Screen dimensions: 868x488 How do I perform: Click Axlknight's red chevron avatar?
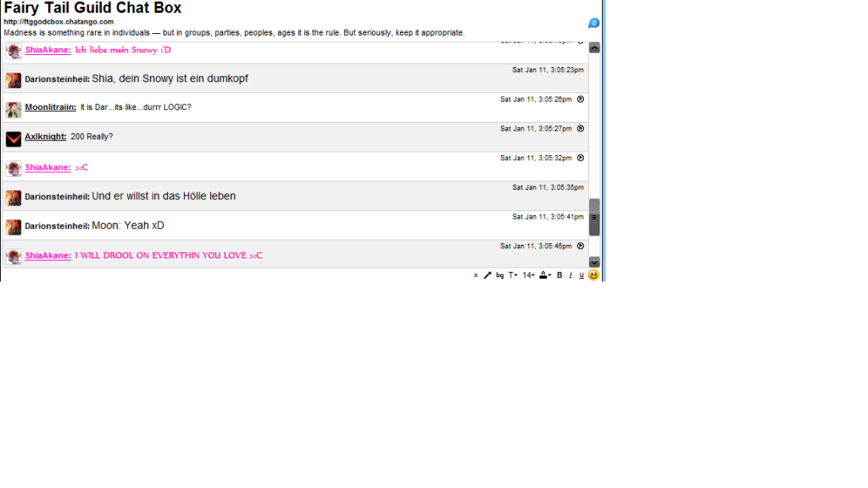pos(14,139)
